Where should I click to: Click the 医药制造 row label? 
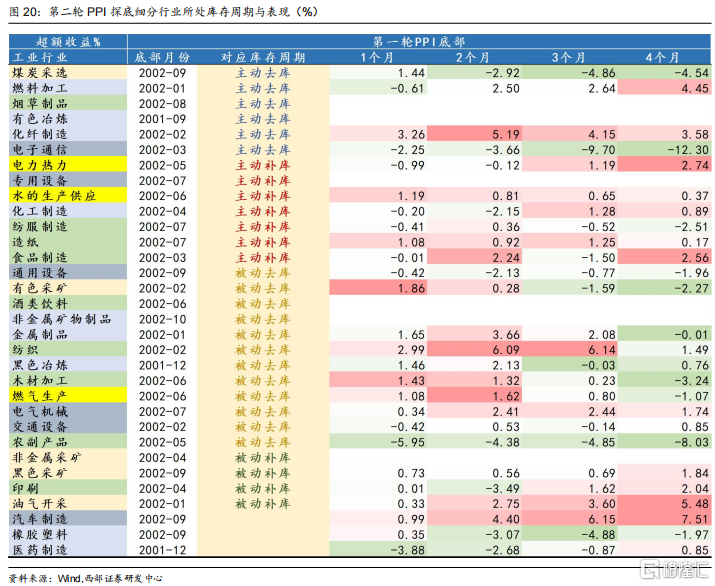(x=68, y=550)
